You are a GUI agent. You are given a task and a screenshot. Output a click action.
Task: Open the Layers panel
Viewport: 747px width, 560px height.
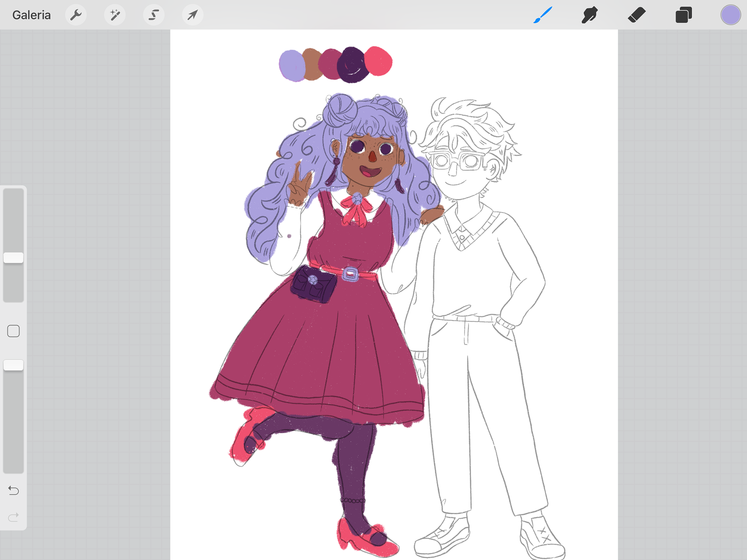(x=684, y=15)
